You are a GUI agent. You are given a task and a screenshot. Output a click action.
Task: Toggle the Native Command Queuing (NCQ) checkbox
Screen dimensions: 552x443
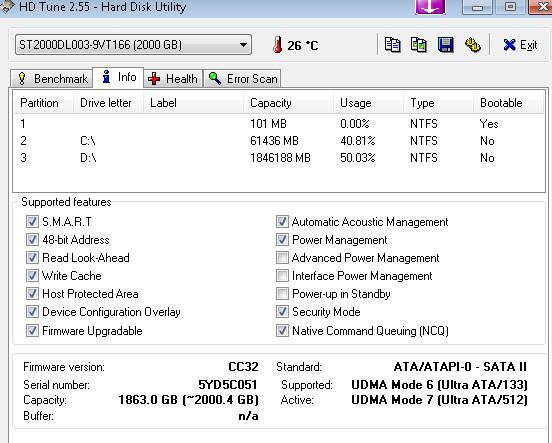point(282,331)
